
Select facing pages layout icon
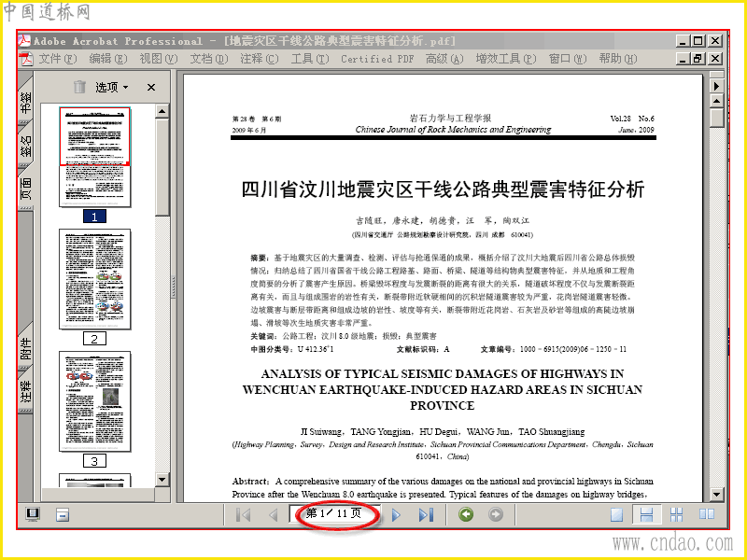coord(707,514)
